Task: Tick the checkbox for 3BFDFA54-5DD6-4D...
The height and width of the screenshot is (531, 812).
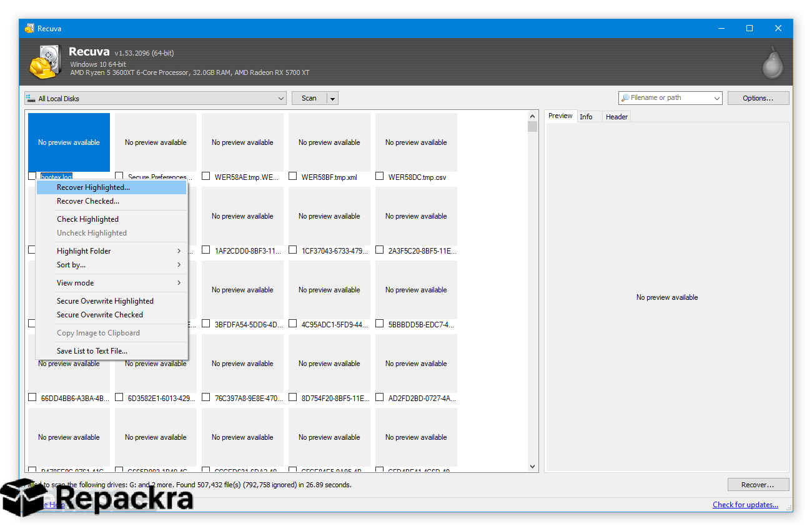Action: tap(205, 324)
